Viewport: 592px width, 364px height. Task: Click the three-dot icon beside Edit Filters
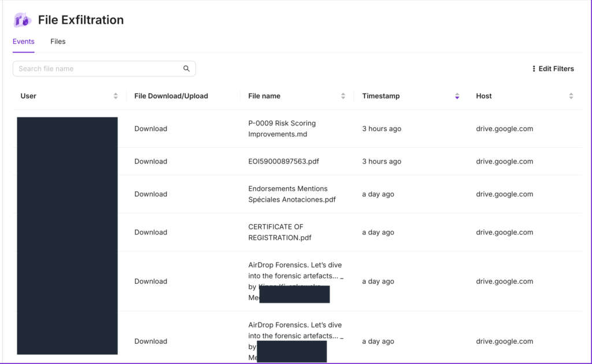tap(534, 69)
